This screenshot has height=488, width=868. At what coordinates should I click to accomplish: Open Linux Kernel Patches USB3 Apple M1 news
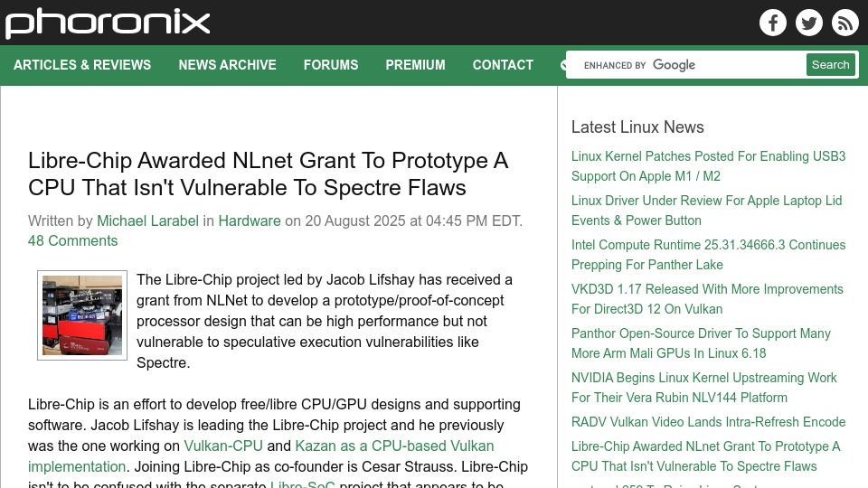[708, 166]
